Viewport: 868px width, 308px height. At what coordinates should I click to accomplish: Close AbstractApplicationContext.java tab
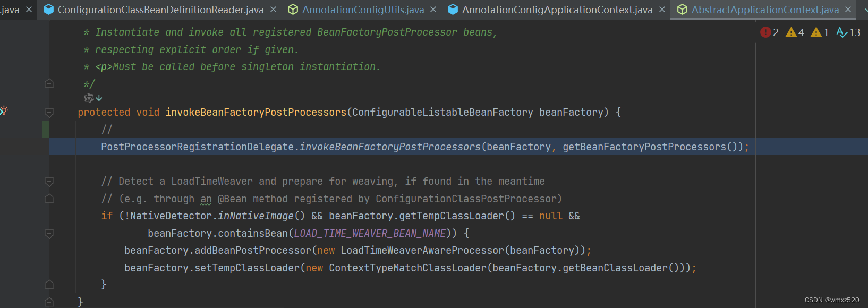pyautogui.click(x=848, y=10)
